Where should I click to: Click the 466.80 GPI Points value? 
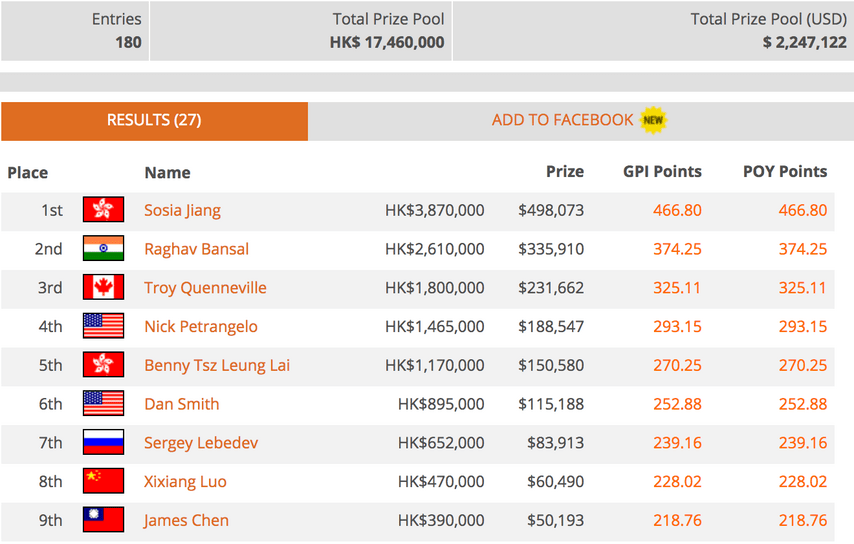click(x=677, y=210)
